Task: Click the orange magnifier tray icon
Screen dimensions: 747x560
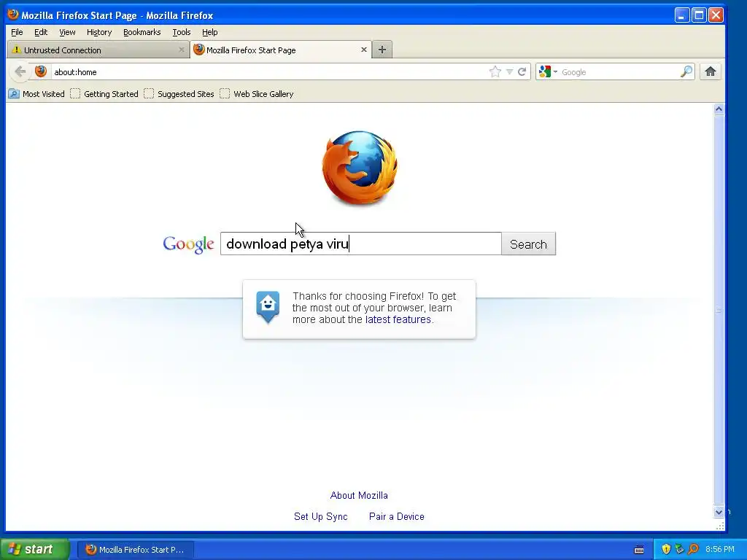Action: 694,549
